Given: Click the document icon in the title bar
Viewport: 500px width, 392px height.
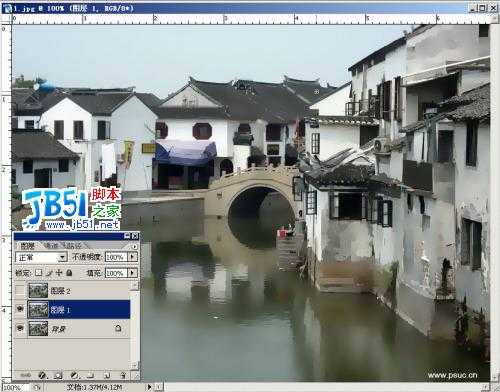Looking at the screenshot, I should point(7,8).
